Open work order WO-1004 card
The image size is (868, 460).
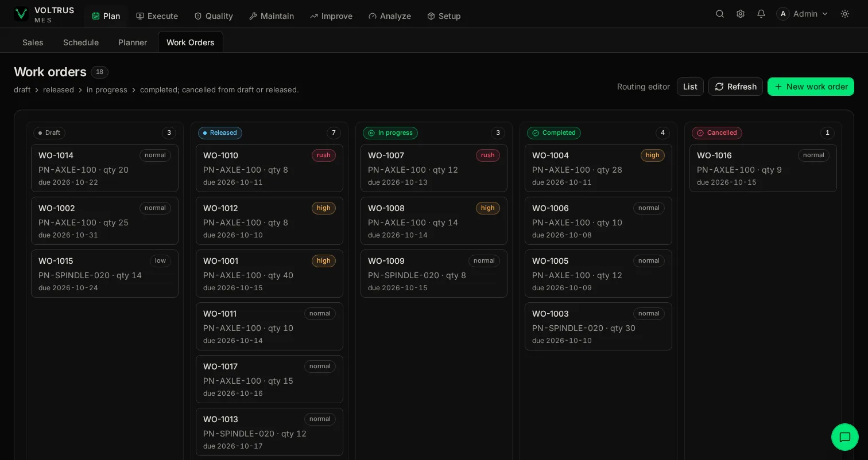coord(598,168)
